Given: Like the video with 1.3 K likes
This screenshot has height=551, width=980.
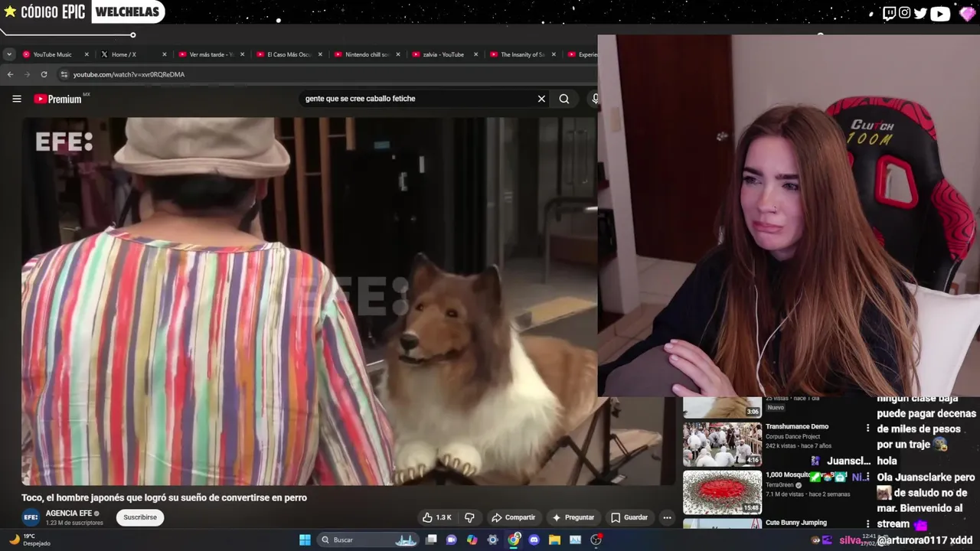Looking at the screenshot, I should (x=436, y=517).
